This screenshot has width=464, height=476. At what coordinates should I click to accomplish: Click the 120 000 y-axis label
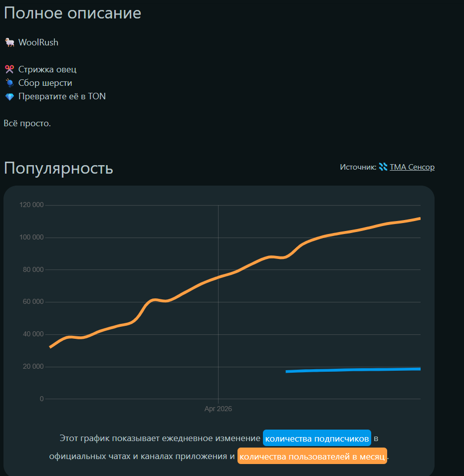tap(31, 205)
